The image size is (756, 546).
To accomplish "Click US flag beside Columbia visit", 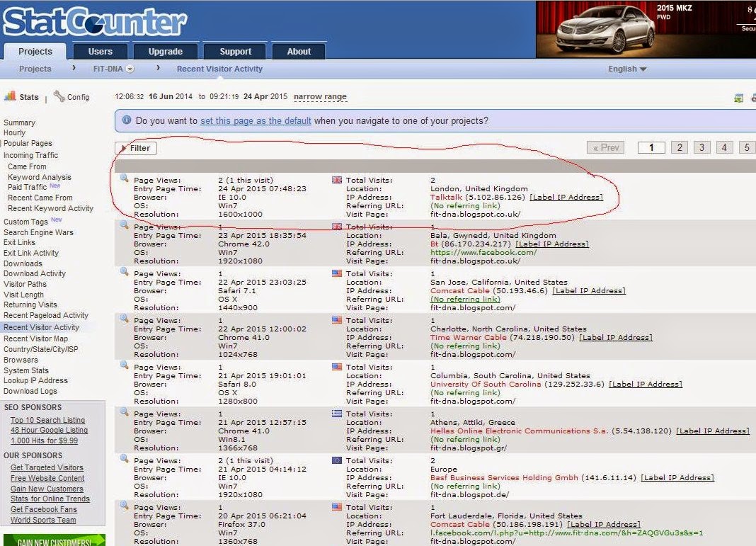I will coord(337,367).
